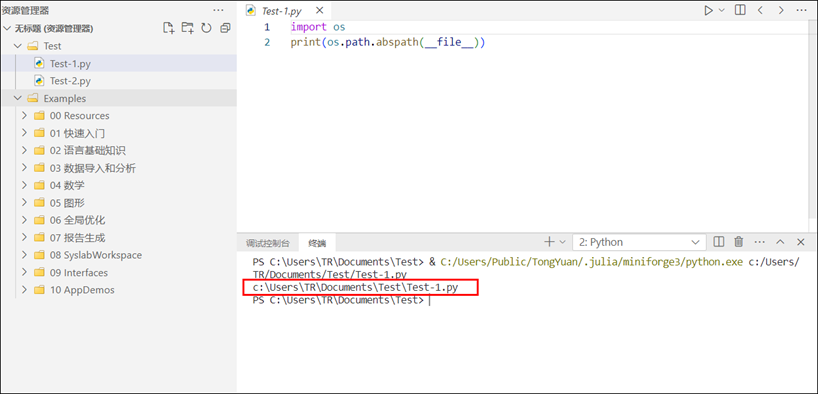Click line number 2 in gutter
The image size is (818, 394).
267,42
